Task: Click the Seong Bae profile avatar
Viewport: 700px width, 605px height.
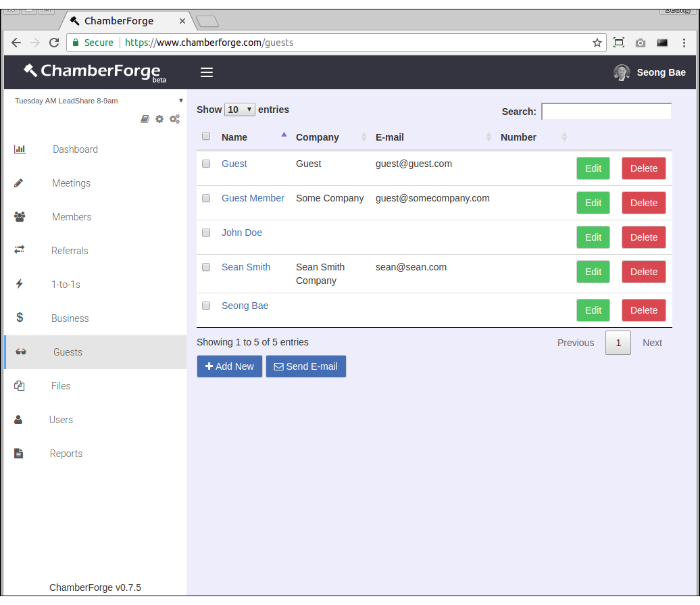Action: (622, 72)
